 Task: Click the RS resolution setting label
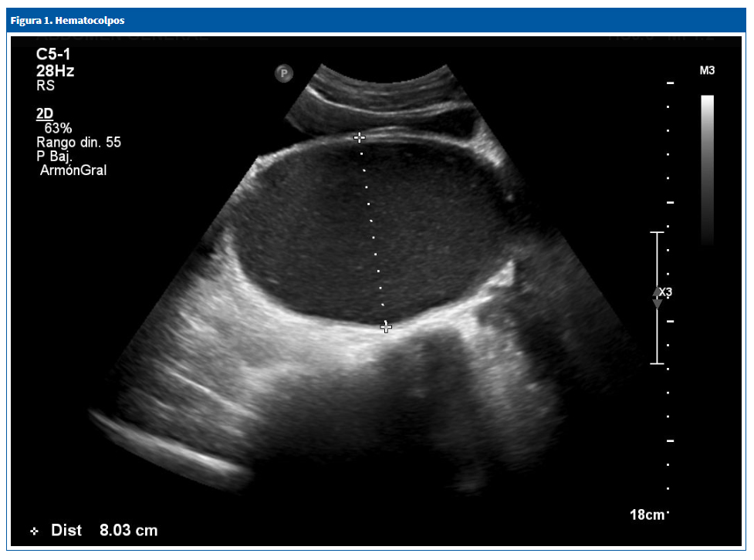point(46,86)
